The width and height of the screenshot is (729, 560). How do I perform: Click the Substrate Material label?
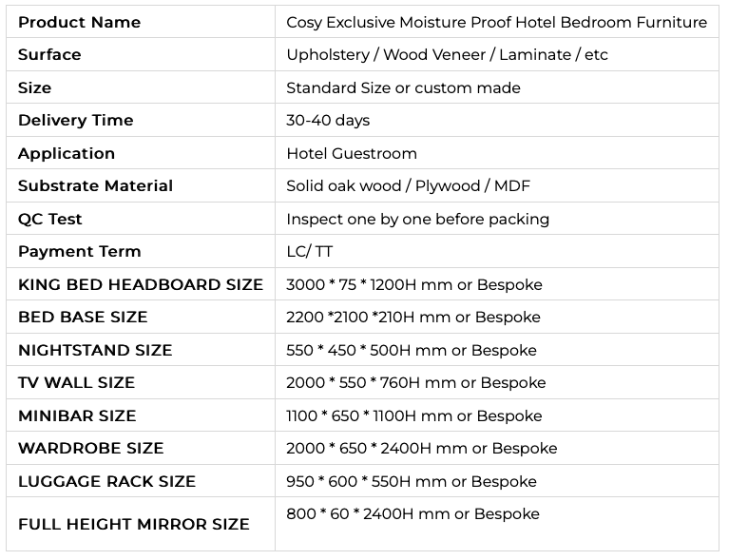pyautogui.click(x=95, y=186)
